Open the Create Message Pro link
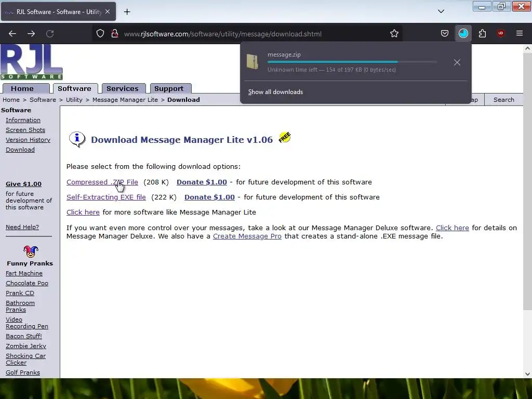The image size is (532, 399). click(247, 236)
